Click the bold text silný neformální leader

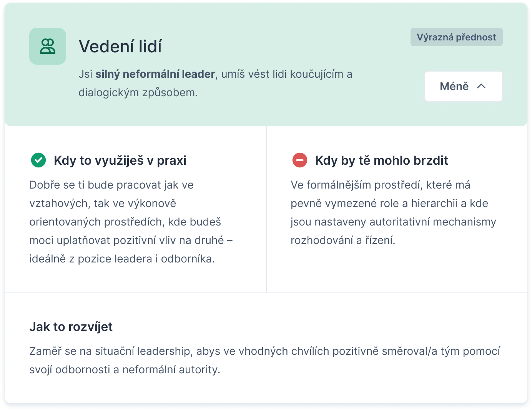click(x=155, y=74)
